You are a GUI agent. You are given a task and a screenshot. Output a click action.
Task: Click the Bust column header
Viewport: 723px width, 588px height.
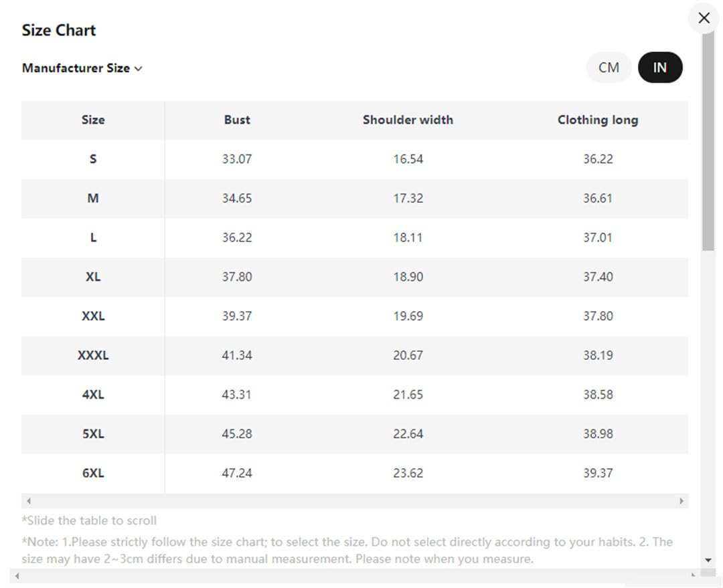tap(237, 120)
